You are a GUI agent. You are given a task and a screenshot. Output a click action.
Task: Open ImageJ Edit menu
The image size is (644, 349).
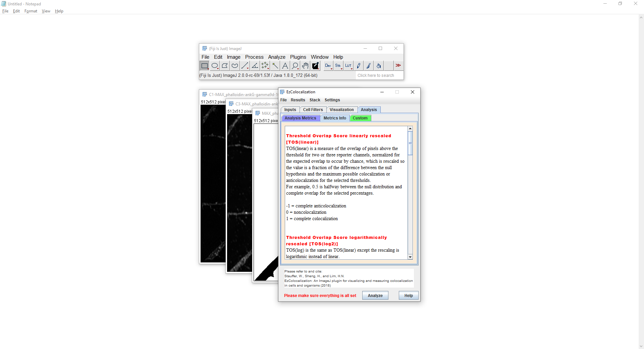(218, 57)
